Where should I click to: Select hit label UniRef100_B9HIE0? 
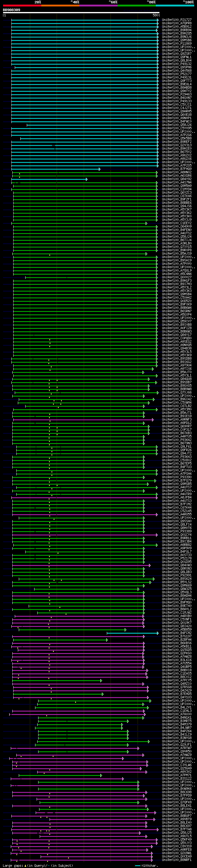click(177, 149)
